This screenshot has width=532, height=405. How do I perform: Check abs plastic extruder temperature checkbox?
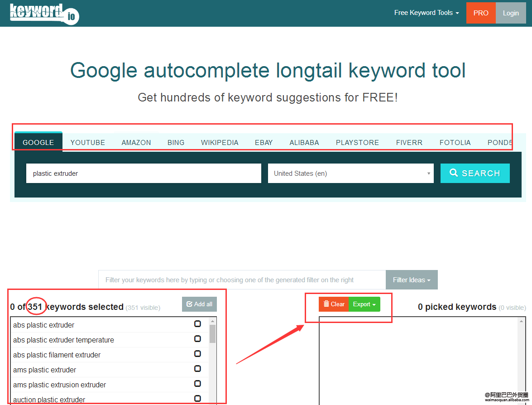pos(197,339)
